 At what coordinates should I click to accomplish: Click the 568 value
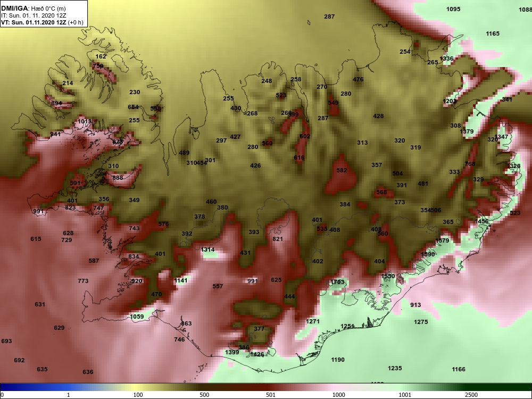[381, 193]
